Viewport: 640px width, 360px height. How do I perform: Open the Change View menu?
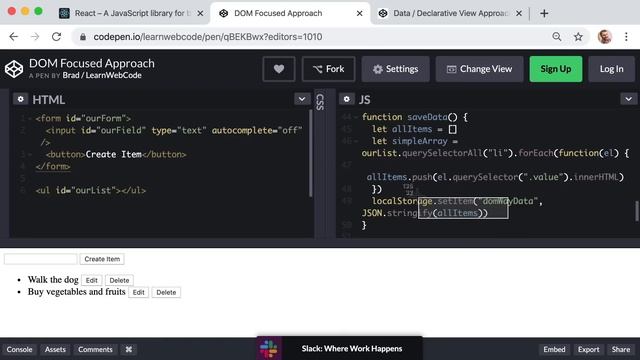(479, 69)
